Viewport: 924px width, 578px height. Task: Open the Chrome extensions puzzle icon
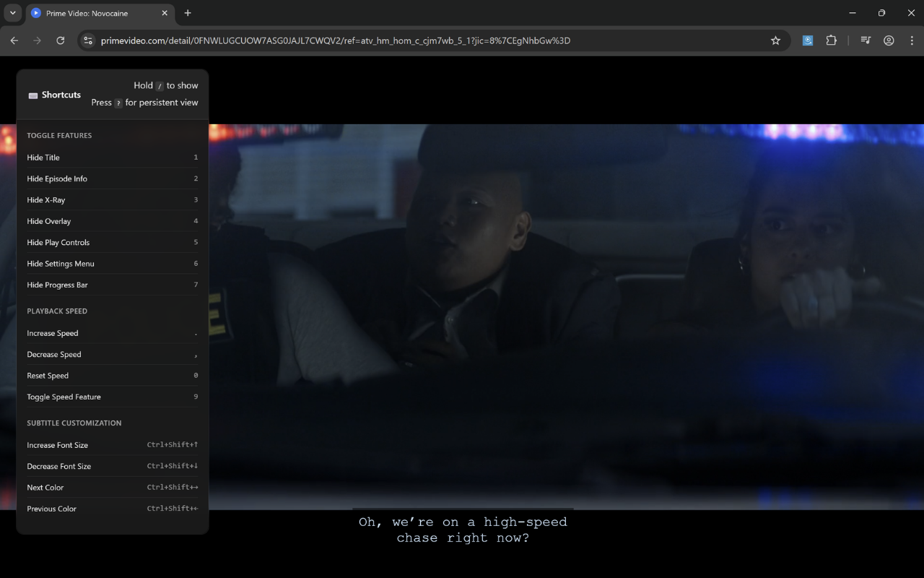(831, 40)
